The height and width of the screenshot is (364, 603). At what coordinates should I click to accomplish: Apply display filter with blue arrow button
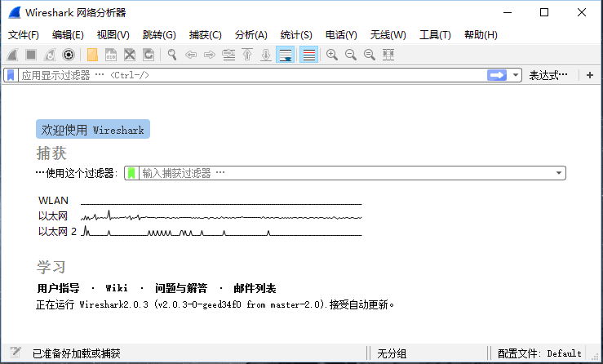point(497,75)
